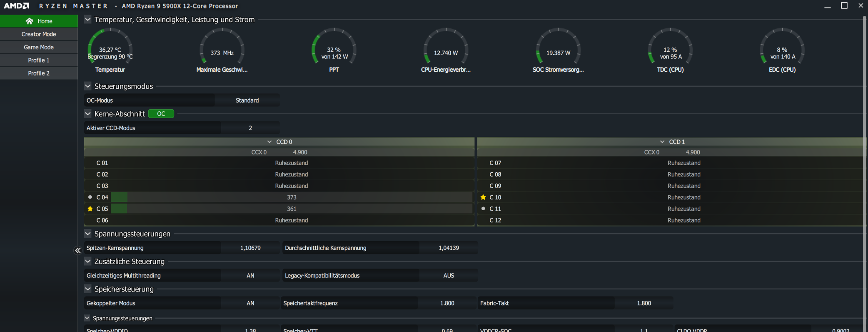Select the C 01 core row
868x332 pixels.
tap(279, 163)
